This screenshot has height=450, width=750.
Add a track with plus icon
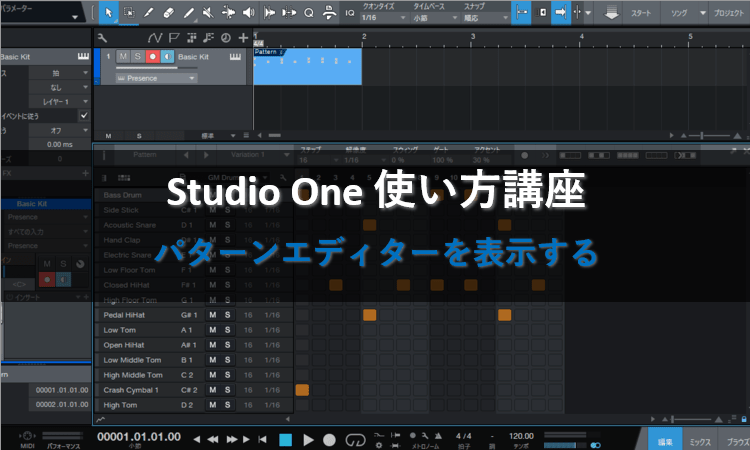[x=243, y=38]
